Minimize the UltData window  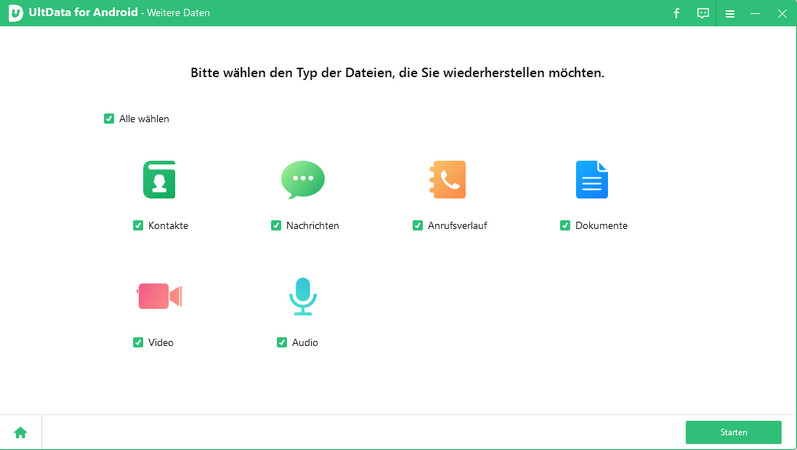[x=756, y=14]
